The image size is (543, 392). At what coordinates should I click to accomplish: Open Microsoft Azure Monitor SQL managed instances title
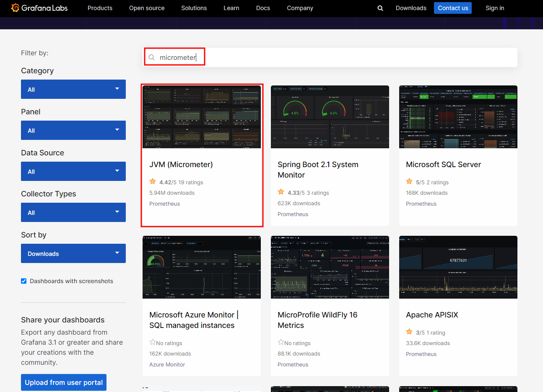tap(194, 320)
